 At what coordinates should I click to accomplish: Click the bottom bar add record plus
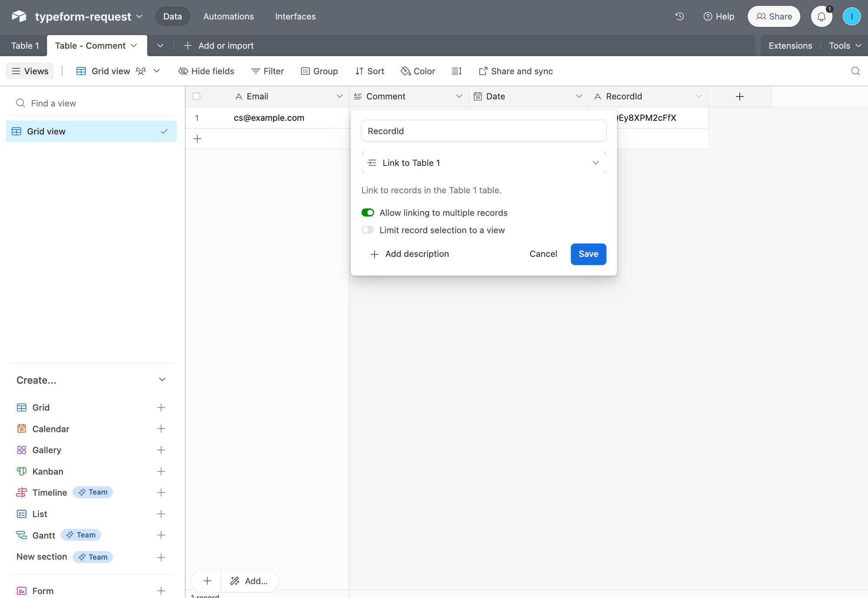207,581
